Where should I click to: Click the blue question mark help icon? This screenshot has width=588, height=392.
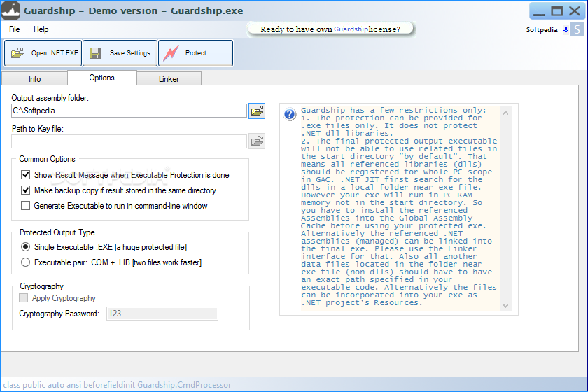[290, 114]
